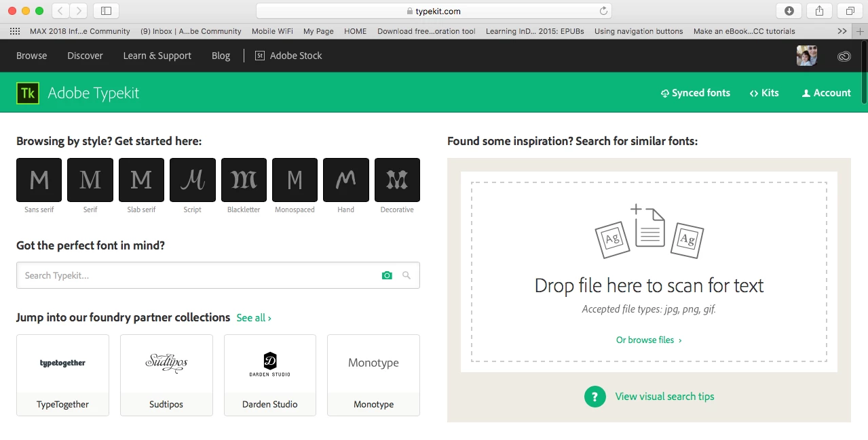The width and height of the screenshot is (868, 440).
Task: Click the Drop file here to scan area
Action: pyautogui.click(x=649, y=272)
